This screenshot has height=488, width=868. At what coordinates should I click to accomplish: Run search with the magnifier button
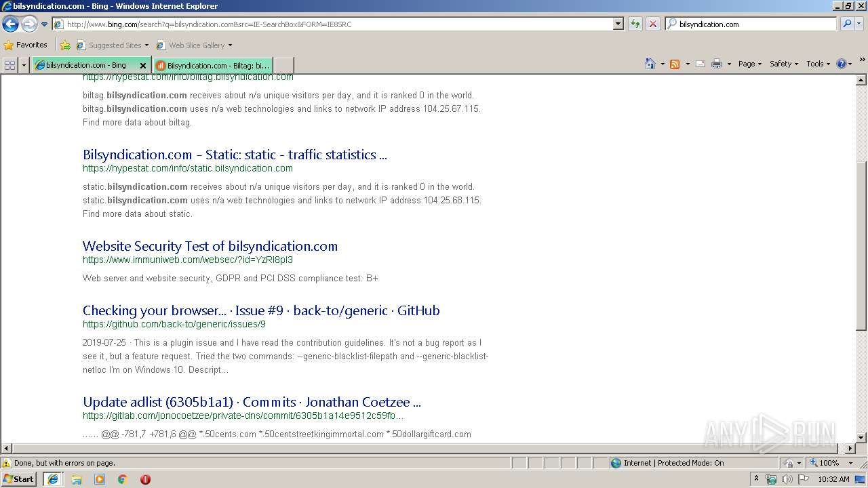tap(847, 24)
